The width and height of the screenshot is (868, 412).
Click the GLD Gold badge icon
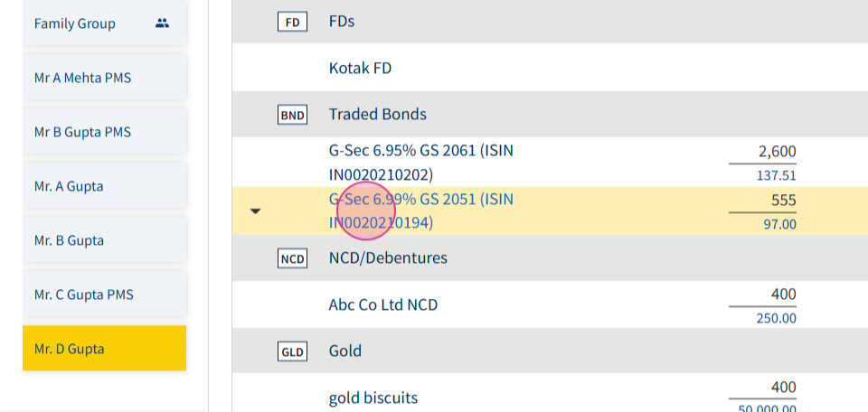[x=292, y=351]
